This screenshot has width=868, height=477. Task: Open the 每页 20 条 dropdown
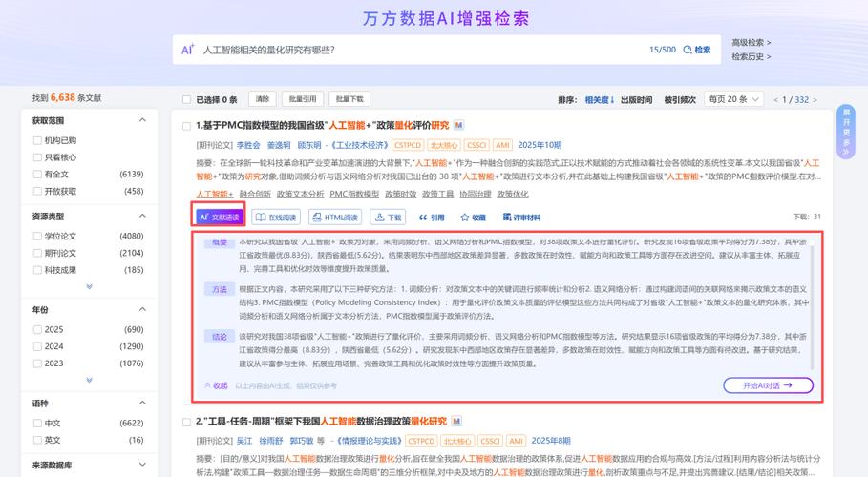[x=734, y=99]
